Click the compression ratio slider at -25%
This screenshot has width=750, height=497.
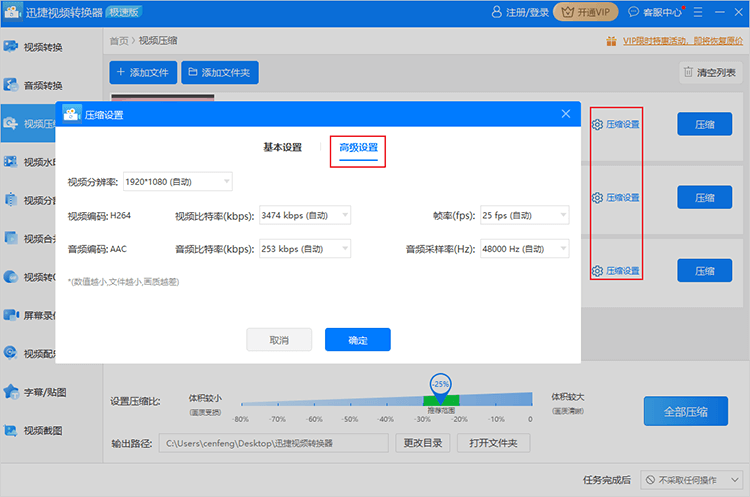coord(440,399)
